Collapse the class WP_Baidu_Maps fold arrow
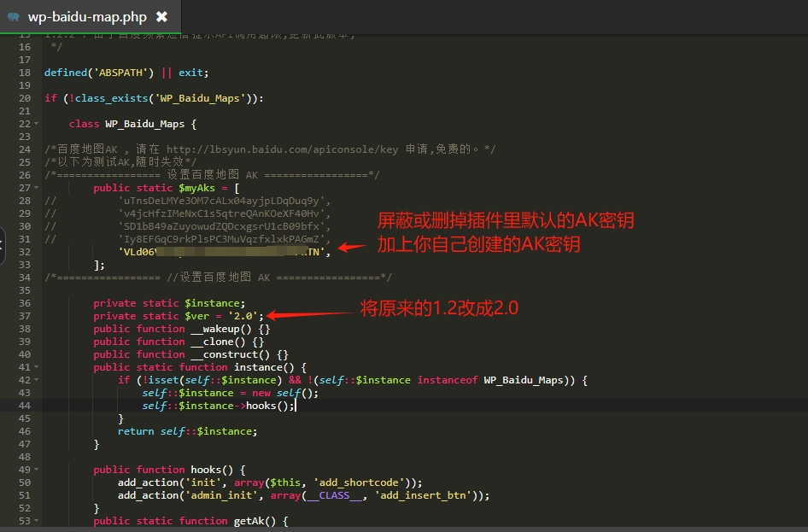 coord(37,124)
